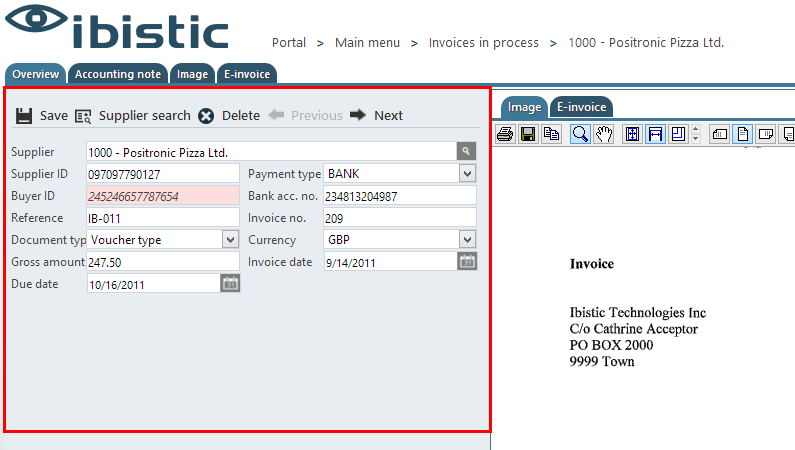Click '9999 Town' in invoice image
Image resolution: width=795 pixels, height=450 pixels.
[602, 361]
